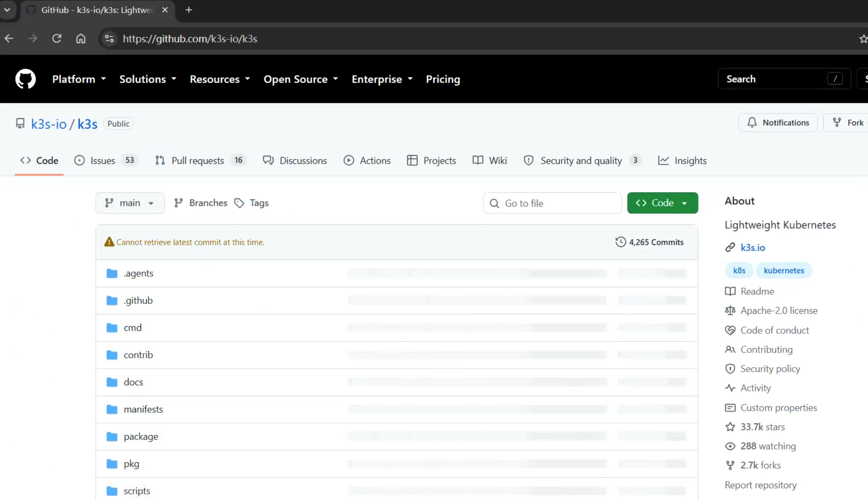The height and width of the screenshot is (500, 868).
Task: Click the link icon beside k3s.io
Action: coord(730,248)
